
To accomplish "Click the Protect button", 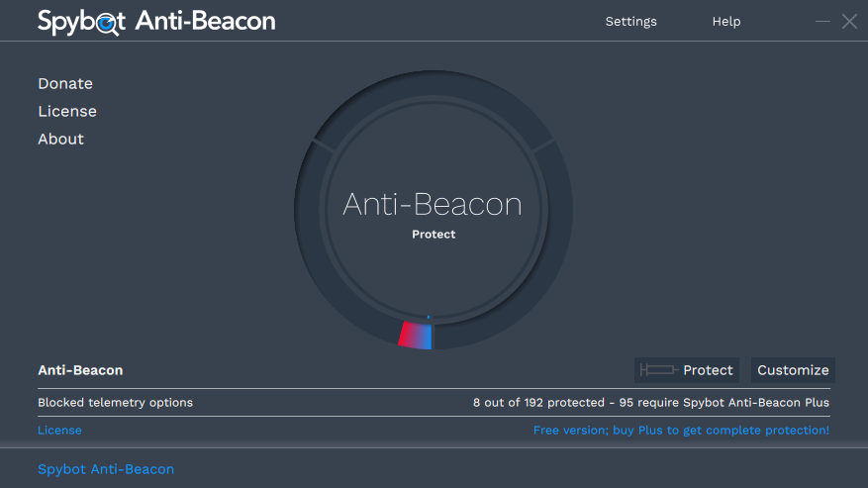I will click(x=687, y=370).
